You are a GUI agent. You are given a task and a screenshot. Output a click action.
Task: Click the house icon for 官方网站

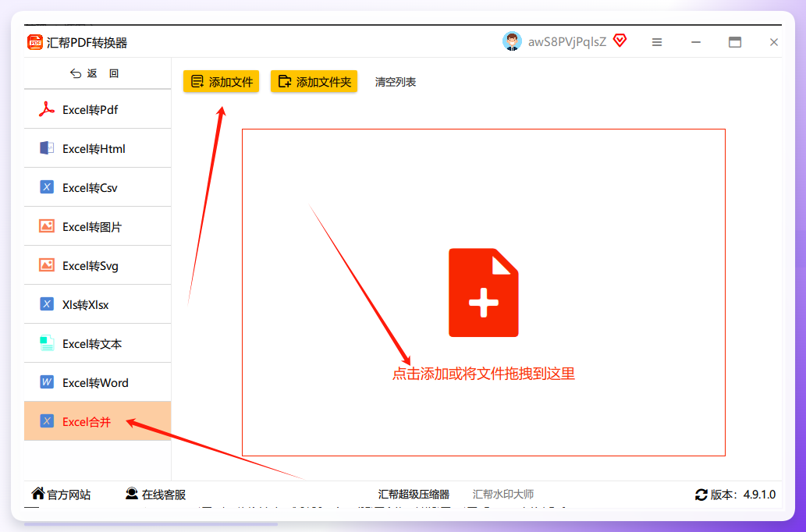pyautogui.click(x=38, y=494)
